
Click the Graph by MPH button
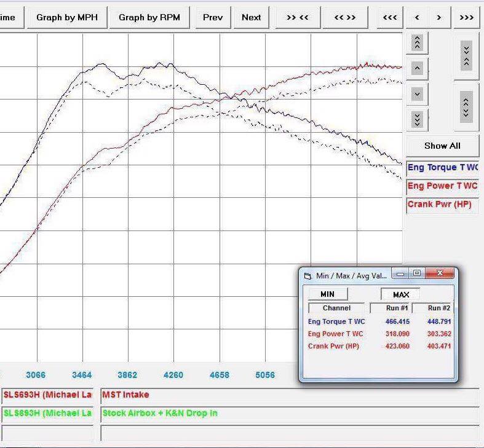67,18
